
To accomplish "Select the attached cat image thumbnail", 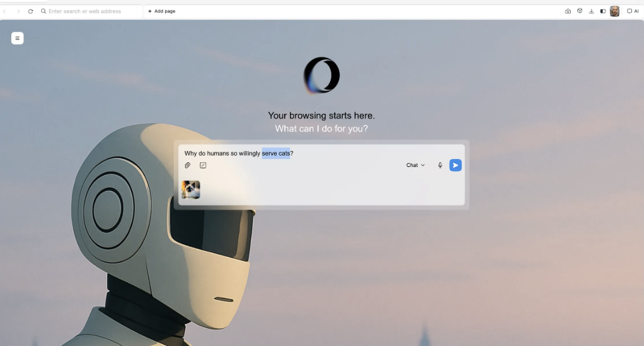I will (191, 190).
